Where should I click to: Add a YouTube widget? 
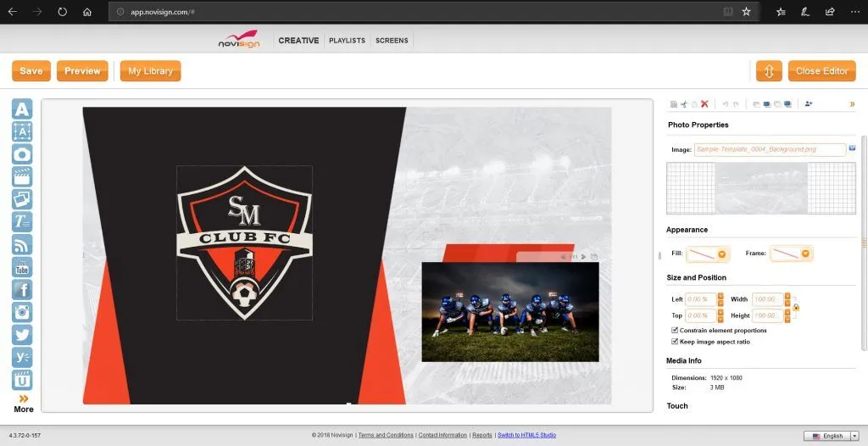click(x=22, y=267)
